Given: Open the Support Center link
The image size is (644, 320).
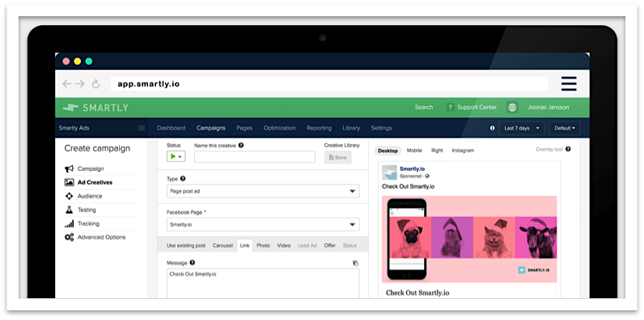Looking at the screenshot, I should point(477,108).
